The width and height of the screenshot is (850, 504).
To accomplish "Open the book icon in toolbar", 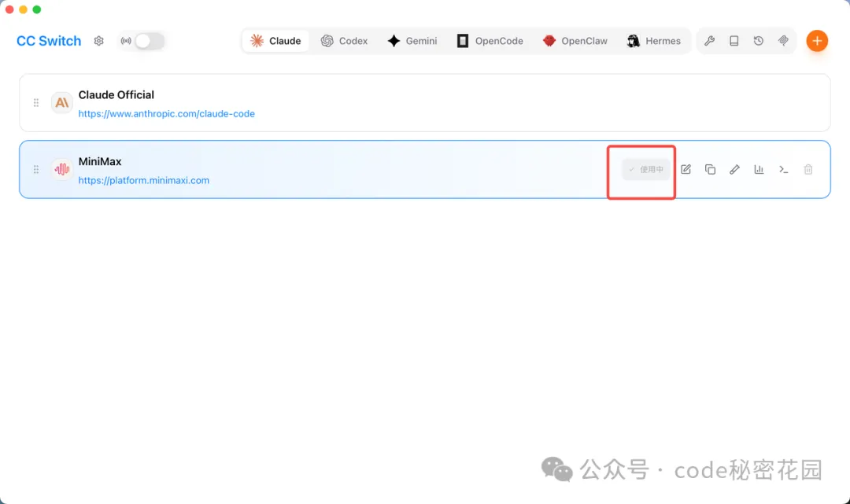I will tap(734, 41).
